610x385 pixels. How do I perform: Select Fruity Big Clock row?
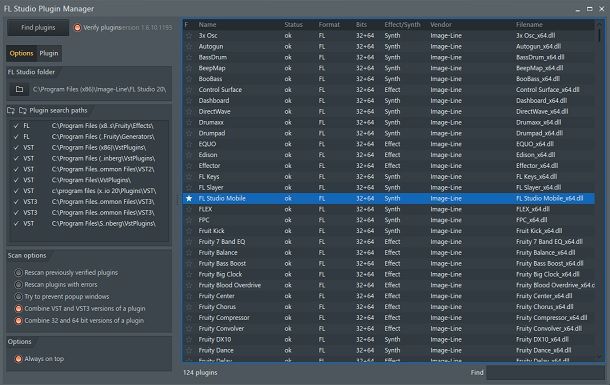(x=389, y=274)
